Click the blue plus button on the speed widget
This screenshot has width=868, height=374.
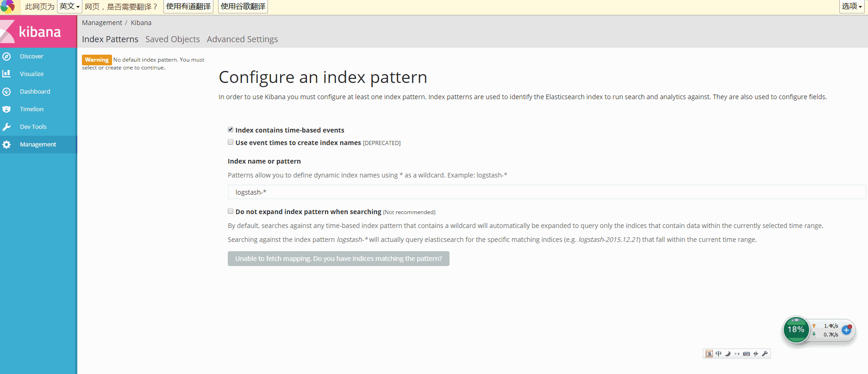tap(847, 330)
